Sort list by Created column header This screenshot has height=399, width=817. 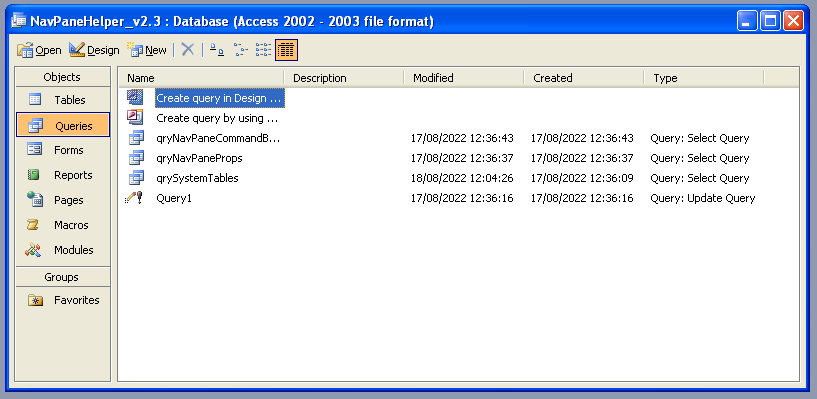tap(584, 78)
